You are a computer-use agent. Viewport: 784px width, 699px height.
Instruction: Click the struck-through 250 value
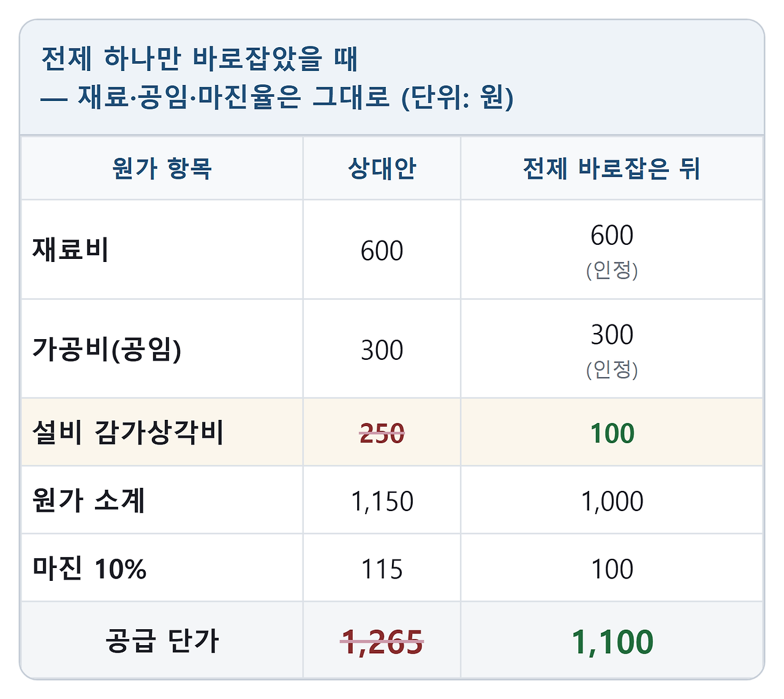click(382, 433)
